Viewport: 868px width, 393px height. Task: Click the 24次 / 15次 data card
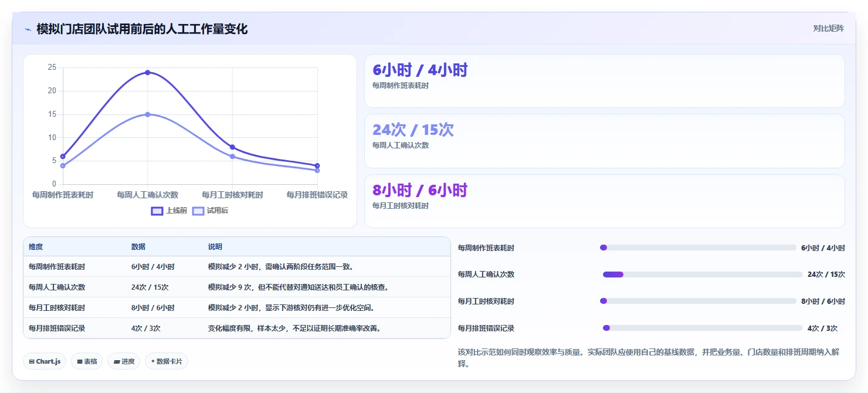point(605,141)
